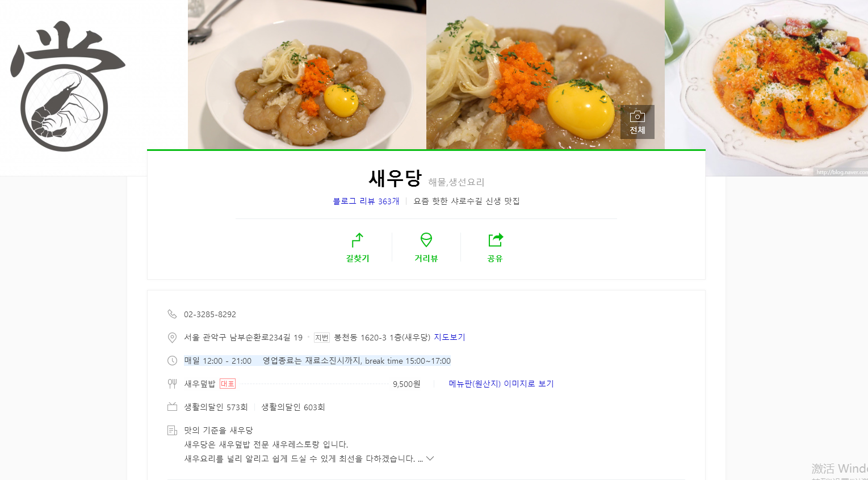Click the phone icon beside 02-3285-8292
The width and height of the screenshot is (868, 480).
pyautogui.click(x=172, y=314)
